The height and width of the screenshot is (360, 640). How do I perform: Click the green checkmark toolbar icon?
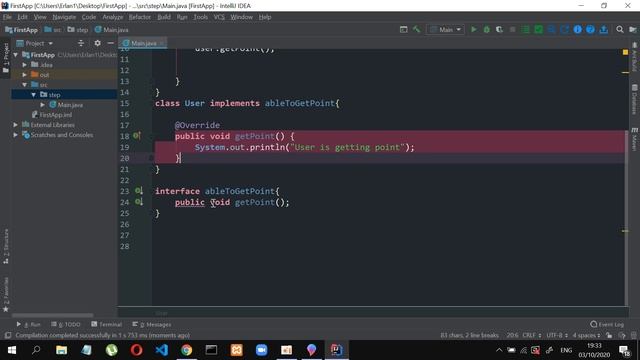(x=539, y=29)
